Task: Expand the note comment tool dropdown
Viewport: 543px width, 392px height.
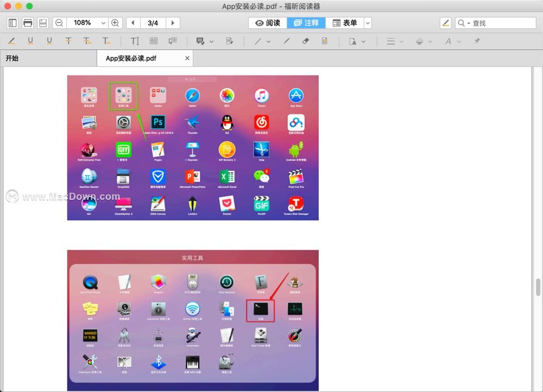Action: coord(212,42)
